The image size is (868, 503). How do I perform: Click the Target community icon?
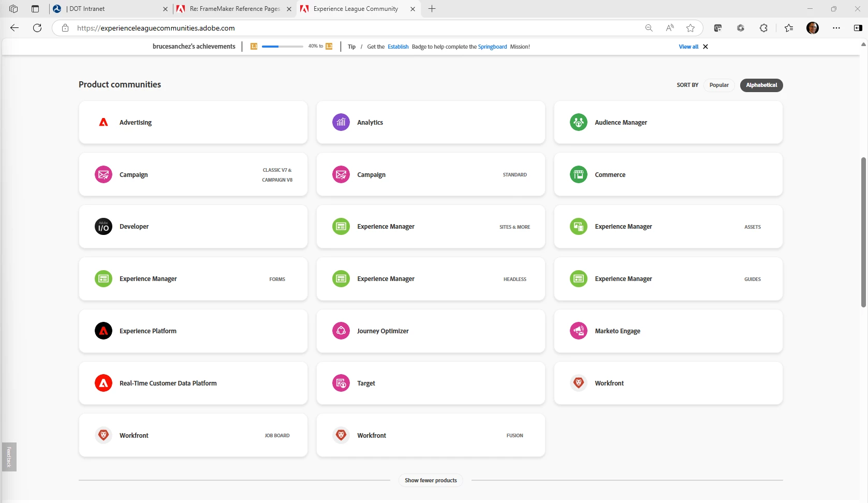(x=341, y=383)
